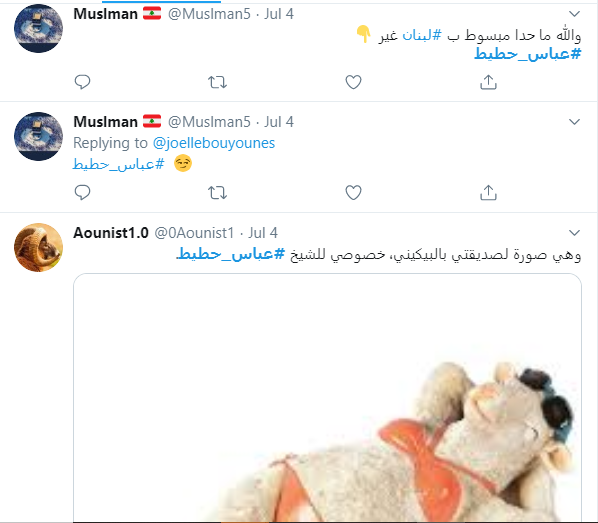Retweet the first Muslman tweet
Screen dimensions: 598x523
pos(217,82)
